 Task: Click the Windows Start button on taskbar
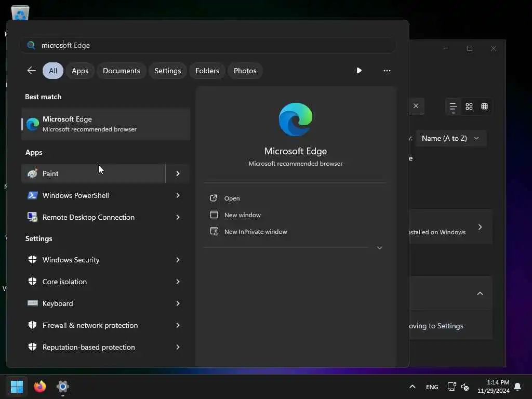(x=17, y=387)
